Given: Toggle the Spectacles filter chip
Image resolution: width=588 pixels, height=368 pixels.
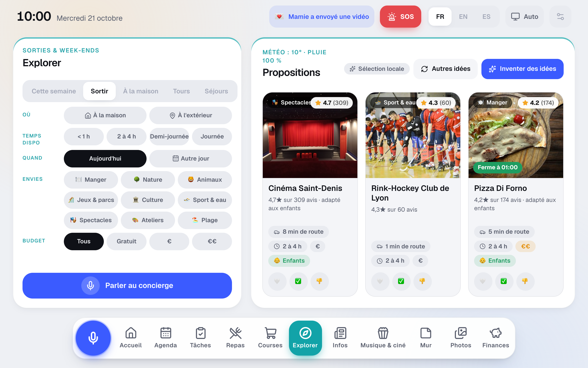Looking at the screenshot, I should coord(91,220).
